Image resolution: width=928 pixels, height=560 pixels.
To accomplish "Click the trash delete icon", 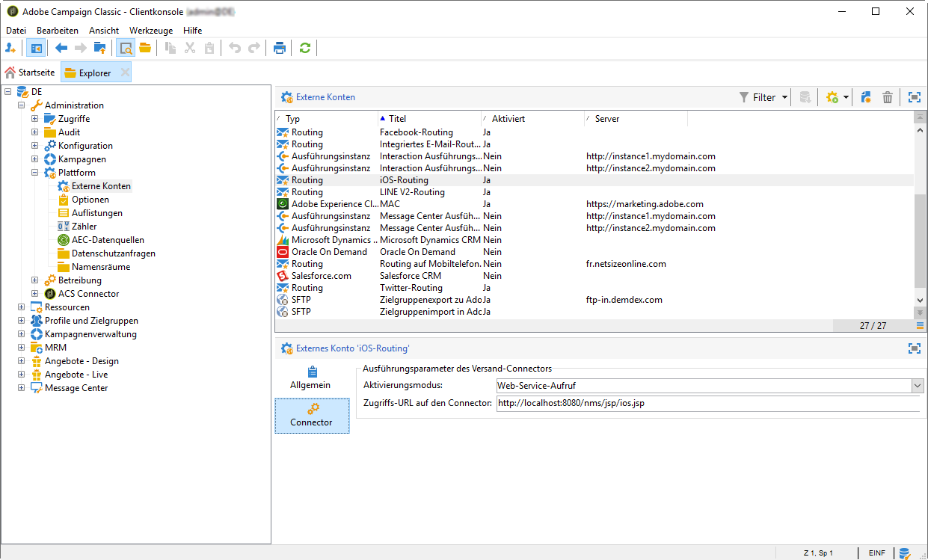I will [888, 97].
